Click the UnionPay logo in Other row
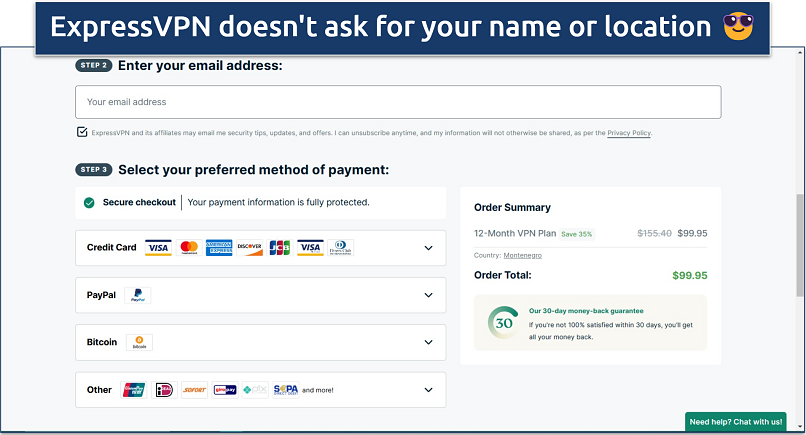 coord(134,390)
